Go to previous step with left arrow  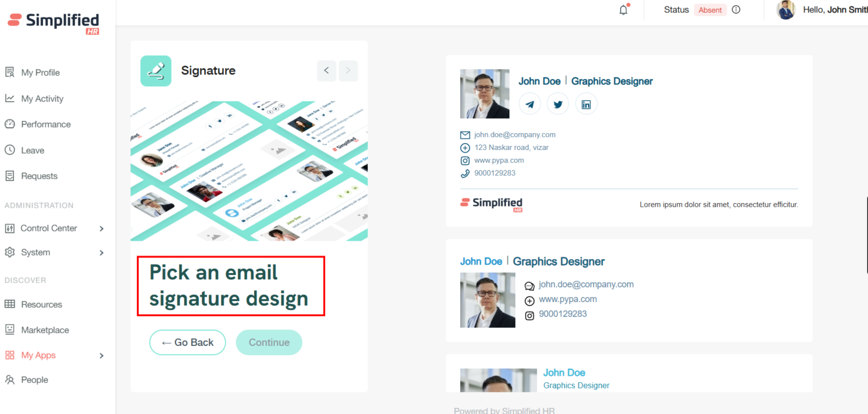[x=326, y=71]
